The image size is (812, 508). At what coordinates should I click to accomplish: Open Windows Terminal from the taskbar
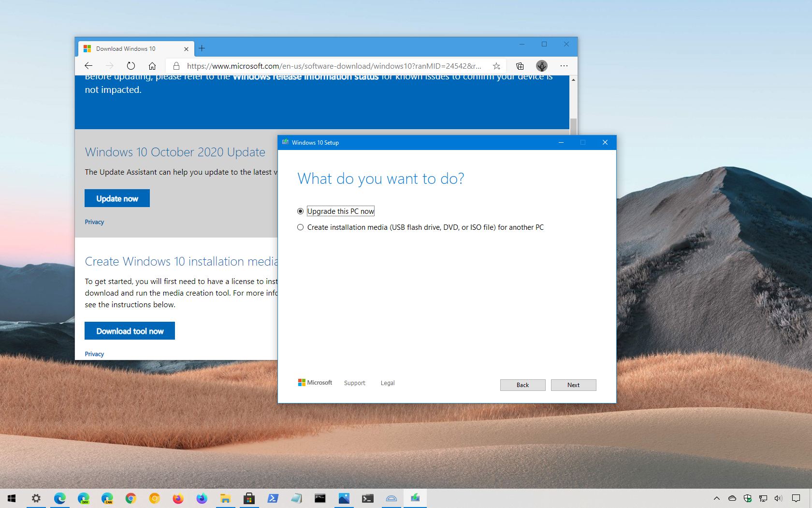368,498
